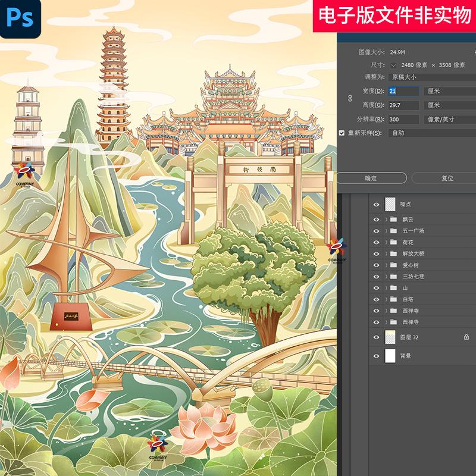Click the folder icon of 山 group
The width and height of the screenshot is (476, 476).
pyautogui.click(x=393, y=288)
